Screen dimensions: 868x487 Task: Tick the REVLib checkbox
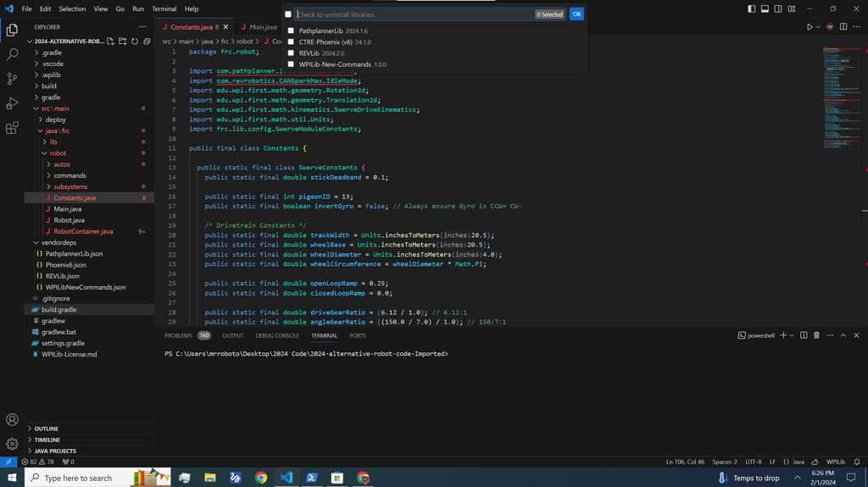pyautogui.click(x=291, y=53)
